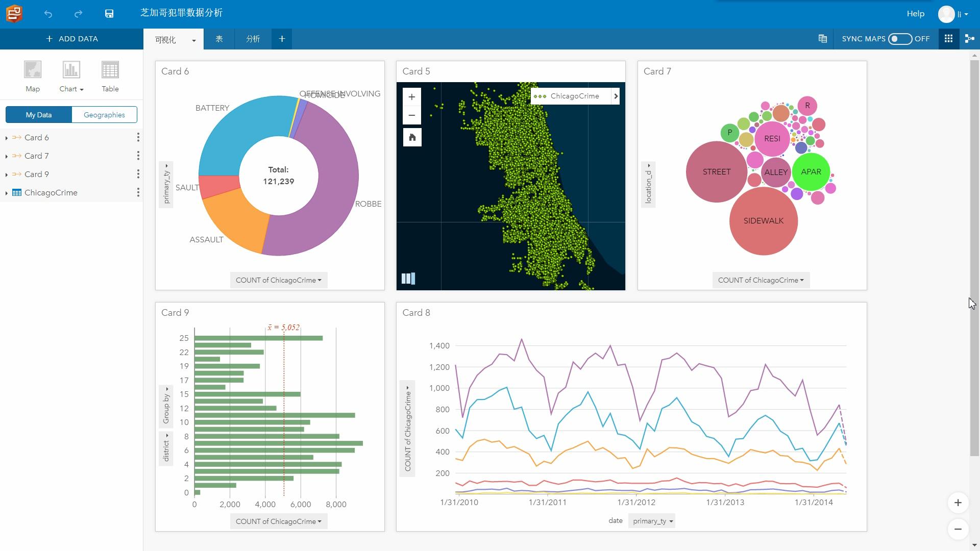Click the redo arrow icon
Screen dimensions: 980x551
(x=78, y=14)
